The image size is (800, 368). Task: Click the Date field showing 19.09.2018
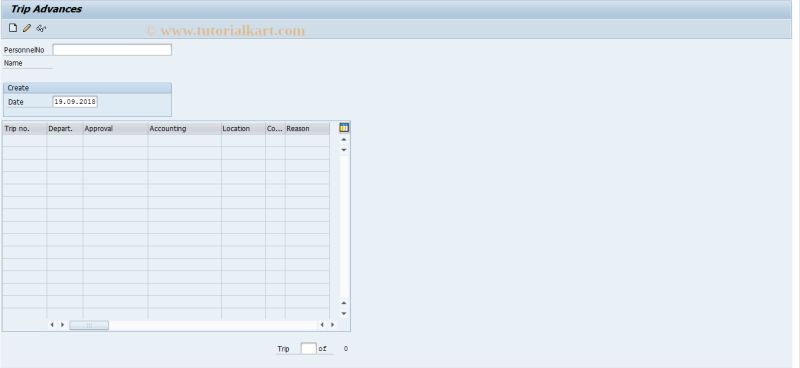75,102
